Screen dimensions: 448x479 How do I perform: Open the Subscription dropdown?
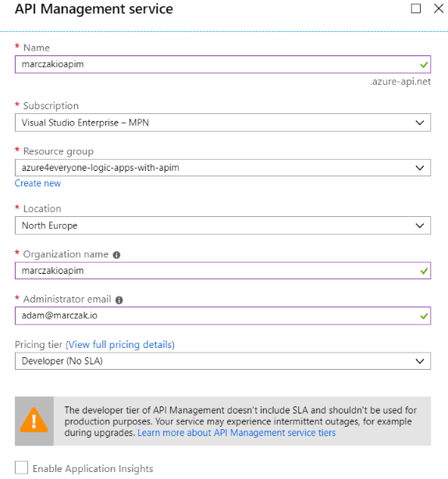(222, 122)
